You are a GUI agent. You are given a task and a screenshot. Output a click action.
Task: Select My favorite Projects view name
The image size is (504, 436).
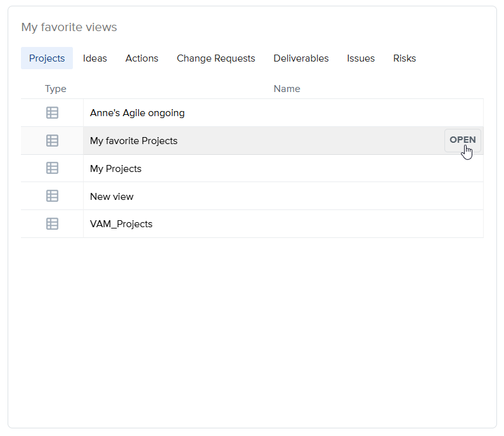[x=134, y=141]
